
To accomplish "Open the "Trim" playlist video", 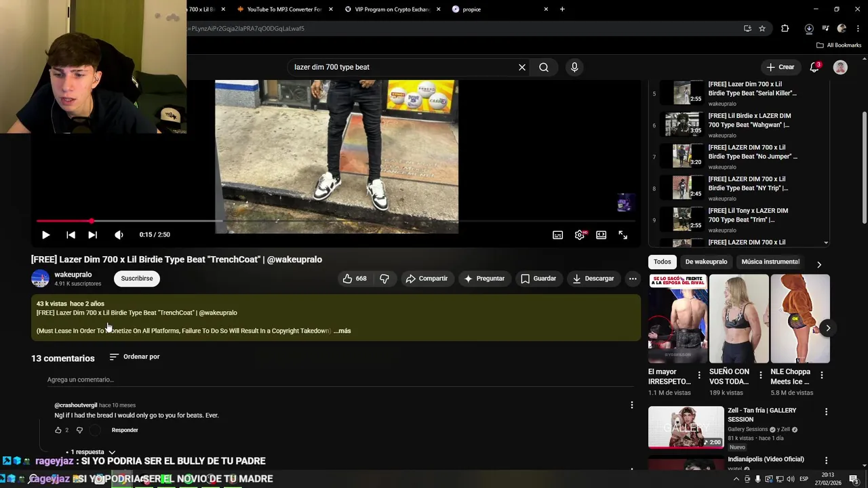I will 739,220.
